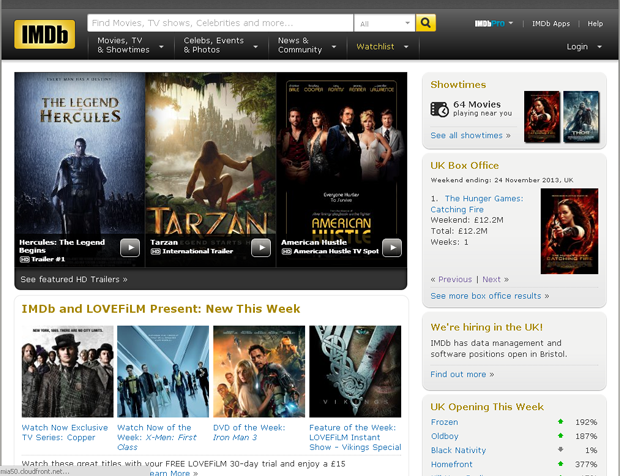Open the Copper TV series thumbnail
Screen dimensions: 620x476
[x=67, y=371]
